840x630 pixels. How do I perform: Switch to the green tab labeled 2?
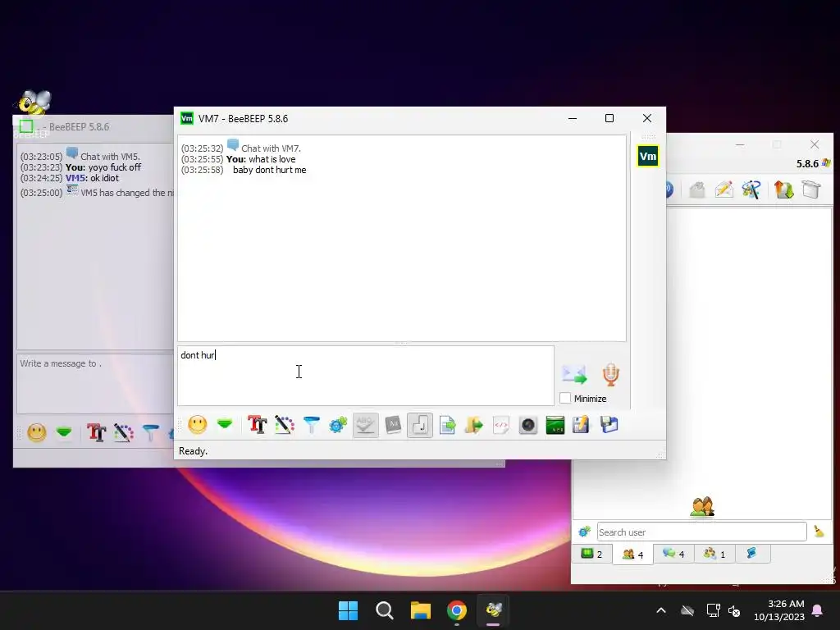click(592, 554)
